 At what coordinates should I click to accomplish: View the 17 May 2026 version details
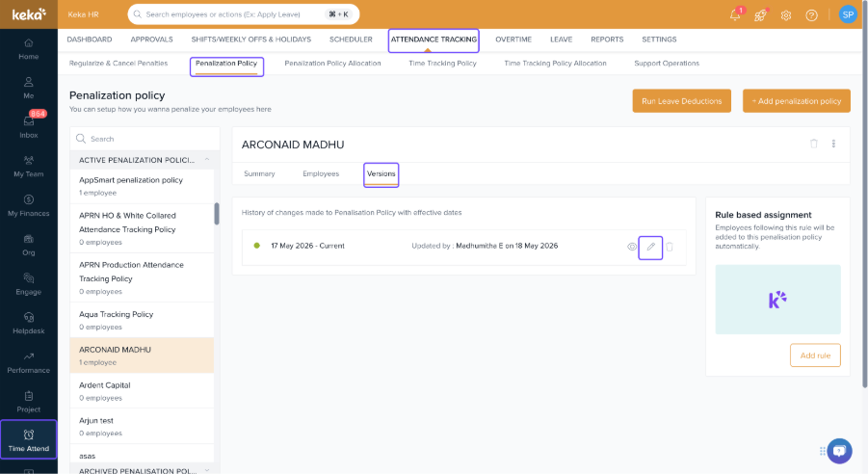[x=632, y=247]
